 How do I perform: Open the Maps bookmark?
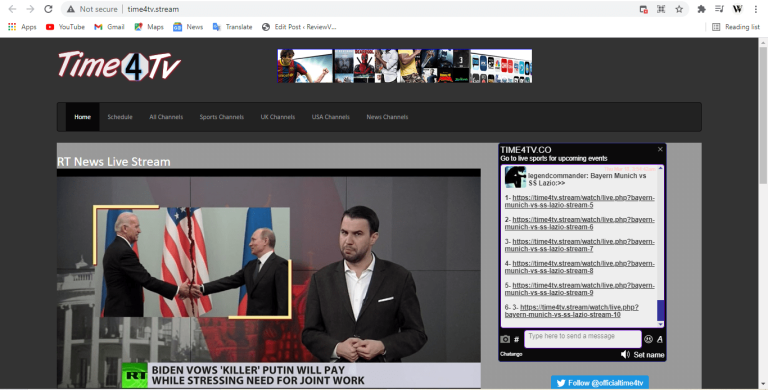coord(149,27)
